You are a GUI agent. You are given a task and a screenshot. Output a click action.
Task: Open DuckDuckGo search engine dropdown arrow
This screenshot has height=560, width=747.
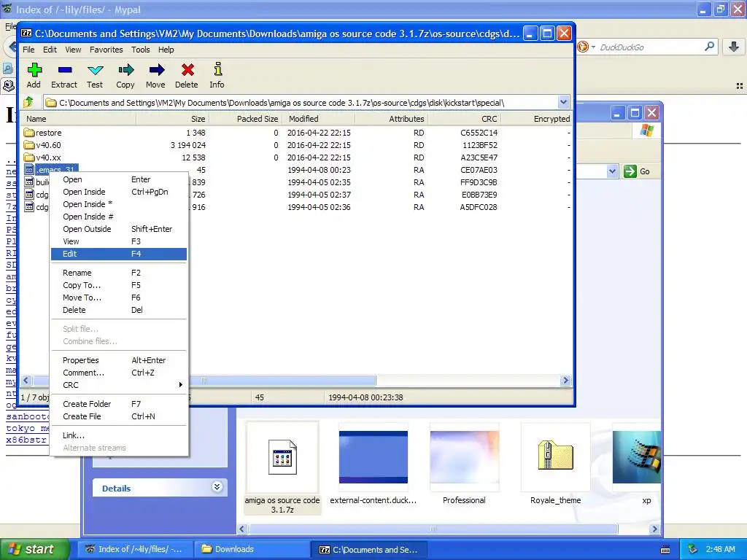593,47
